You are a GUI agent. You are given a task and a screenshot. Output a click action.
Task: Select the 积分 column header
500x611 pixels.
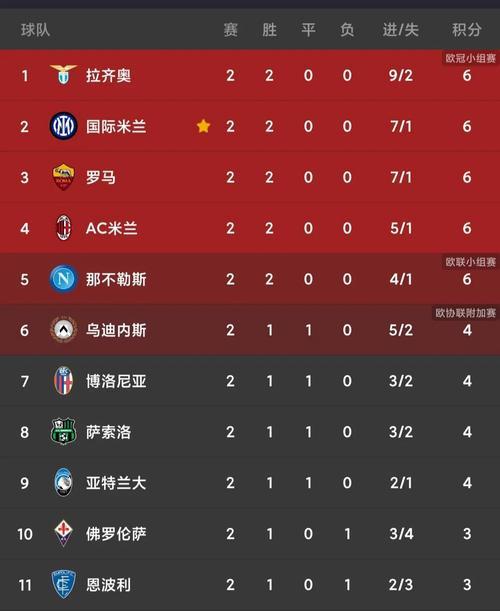click(466, 30)
